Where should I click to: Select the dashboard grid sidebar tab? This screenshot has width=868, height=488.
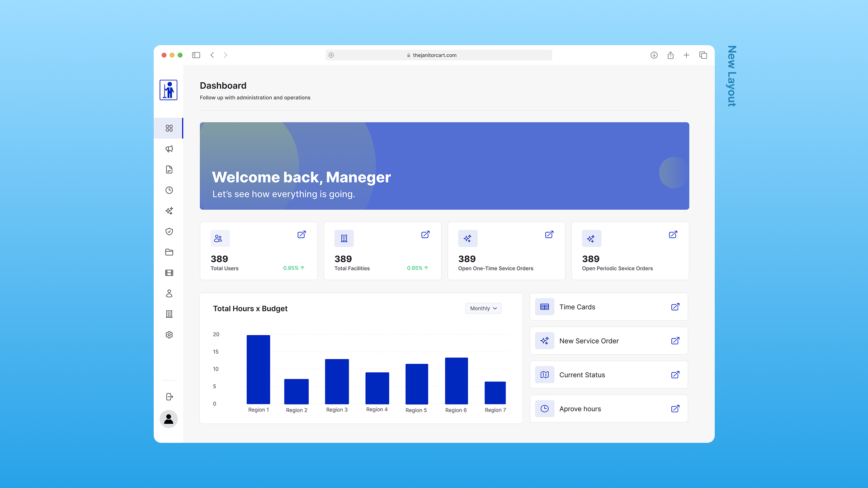(169, 128)
